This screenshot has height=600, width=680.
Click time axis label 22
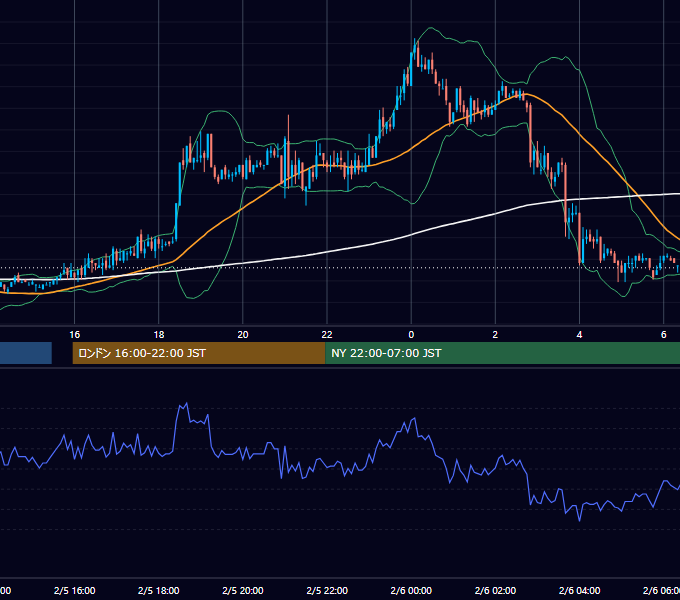327,335
